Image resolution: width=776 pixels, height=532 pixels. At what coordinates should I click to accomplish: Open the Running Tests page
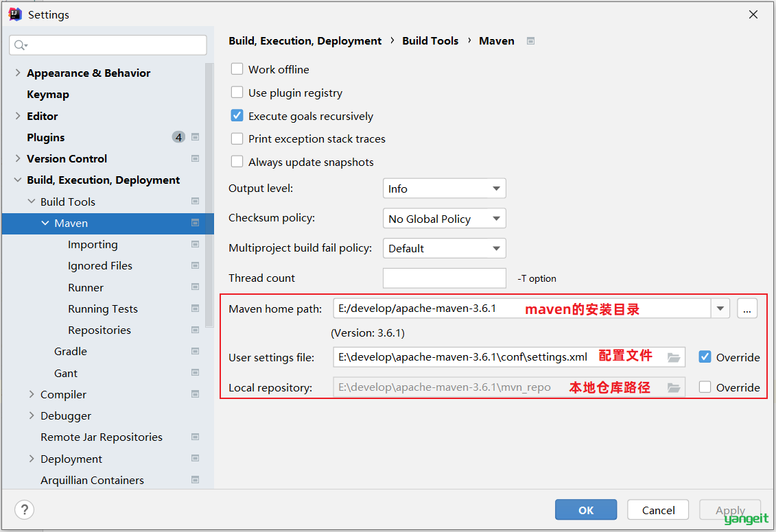pos(103,309)
